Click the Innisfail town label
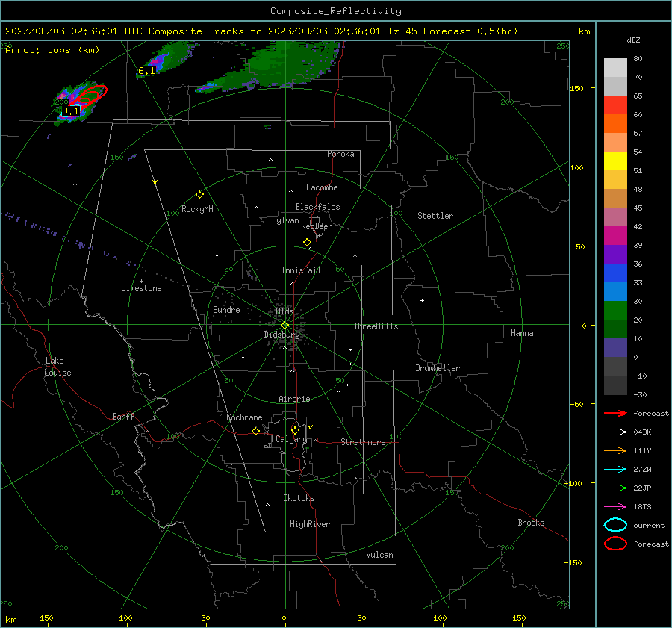Screen dimensions: 672x628 click(301, 270)
